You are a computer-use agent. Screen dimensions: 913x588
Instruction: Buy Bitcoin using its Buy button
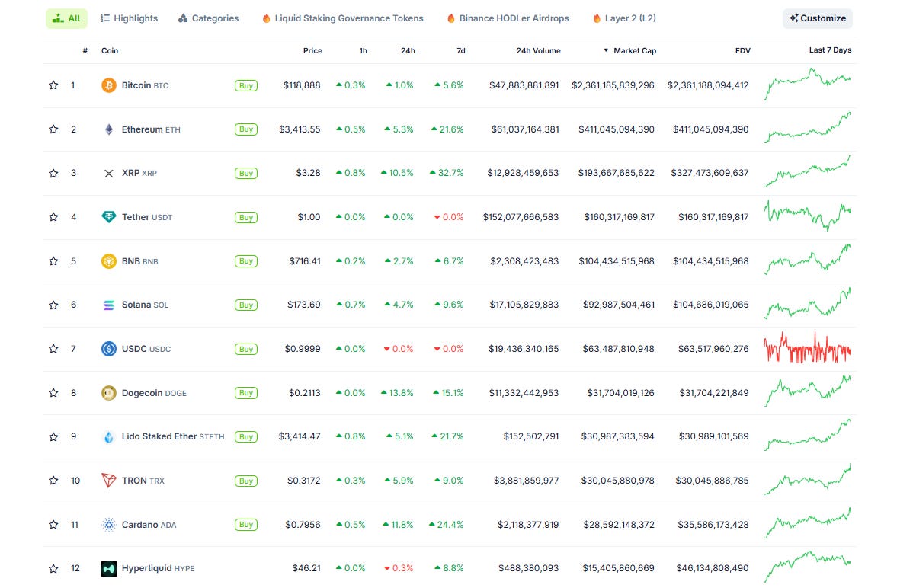(245, 85)
